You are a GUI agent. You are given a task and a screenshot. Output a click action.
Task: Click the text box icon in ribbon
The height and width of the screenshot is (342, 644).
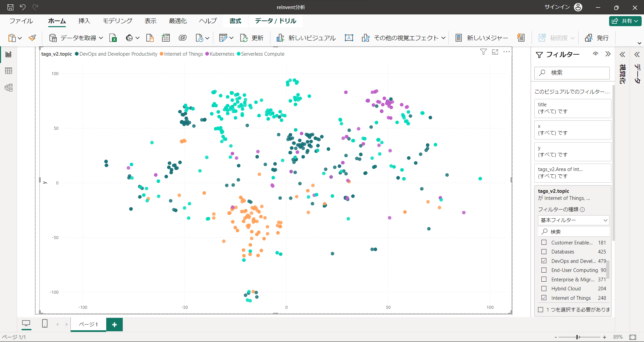(349, 38)
